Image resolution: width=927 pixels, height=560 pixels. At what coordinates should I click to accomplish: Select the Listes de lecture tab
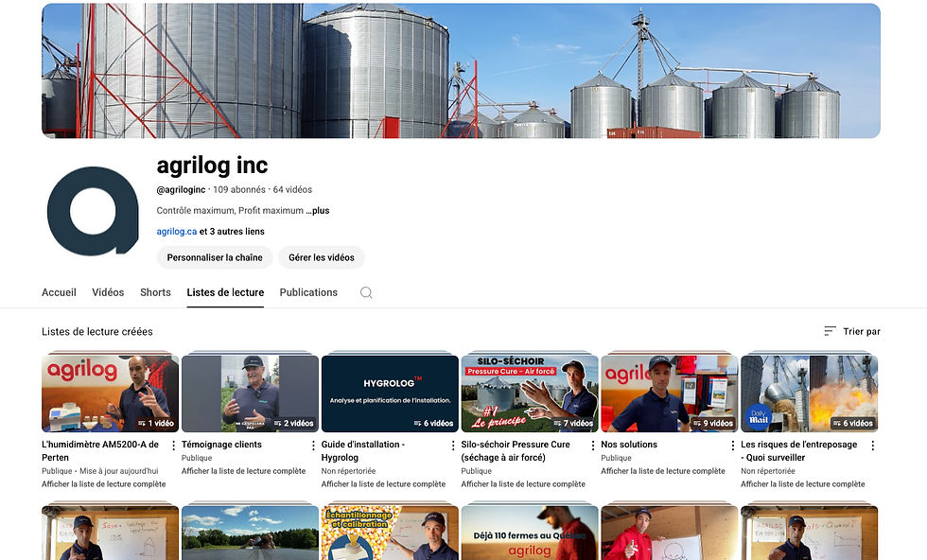click(x=225, y=292)
